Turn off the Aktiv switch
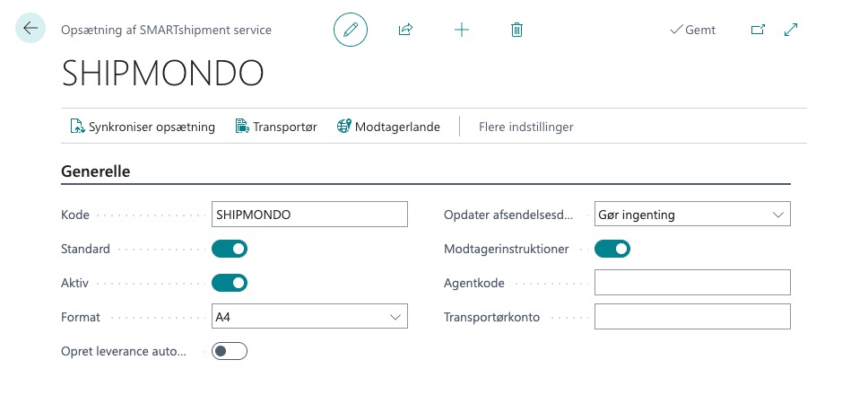This screenshot has height=395, width=868. 230,283
